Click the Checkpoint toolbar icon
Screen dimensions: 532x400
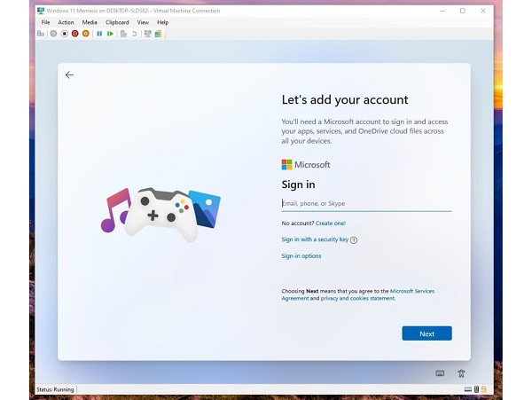coord(123,34)
